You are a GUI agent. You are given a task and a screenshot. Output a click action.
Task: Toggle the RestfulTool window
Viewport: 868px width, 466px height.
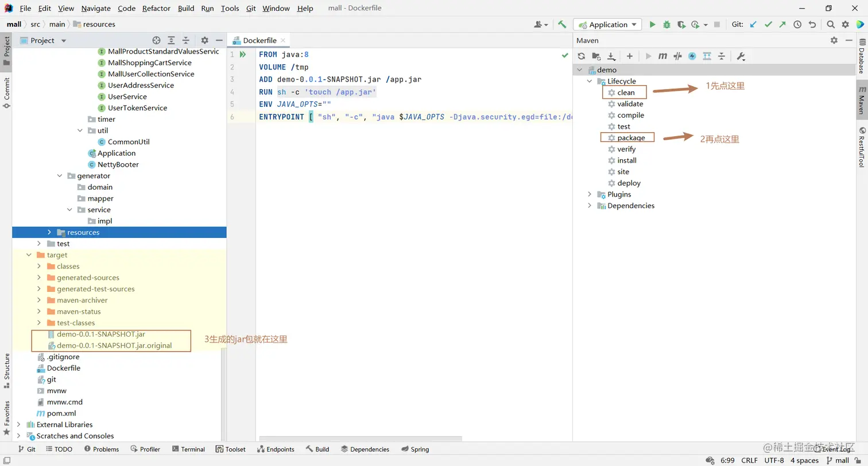(x=862, y=147)
